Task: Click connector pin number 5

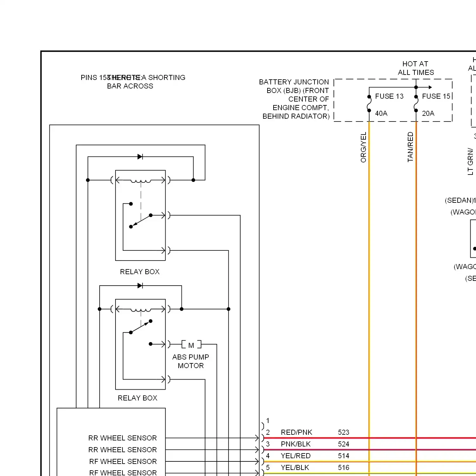Action: click(268, 467)
